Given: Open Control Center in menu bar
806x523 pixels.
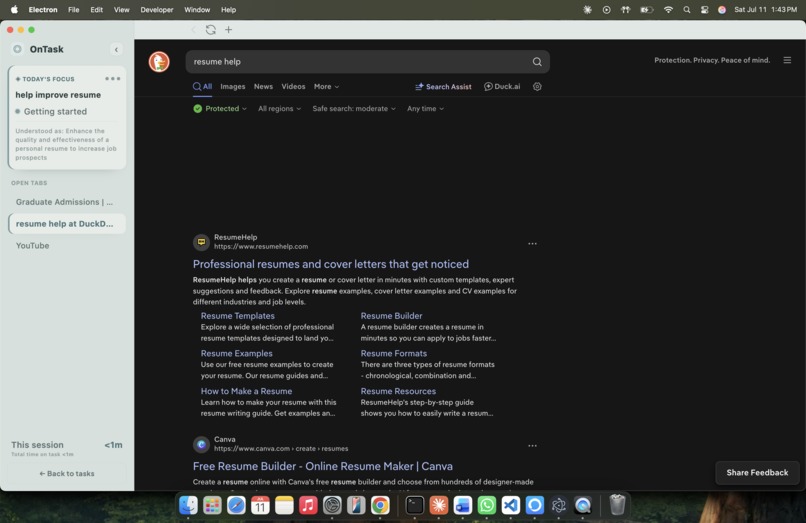Looking at the screenshot, I should [x=704, y=10].
